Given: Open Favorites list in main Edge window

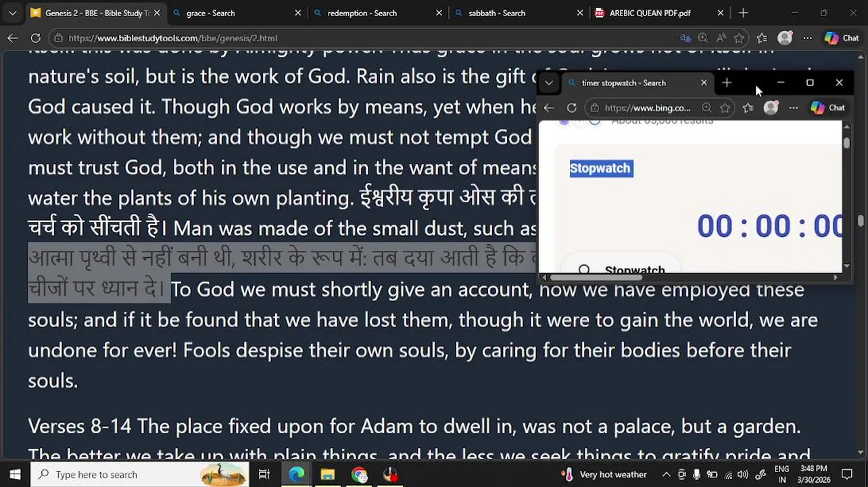Looking at the screenshot, I should (762, 38).
